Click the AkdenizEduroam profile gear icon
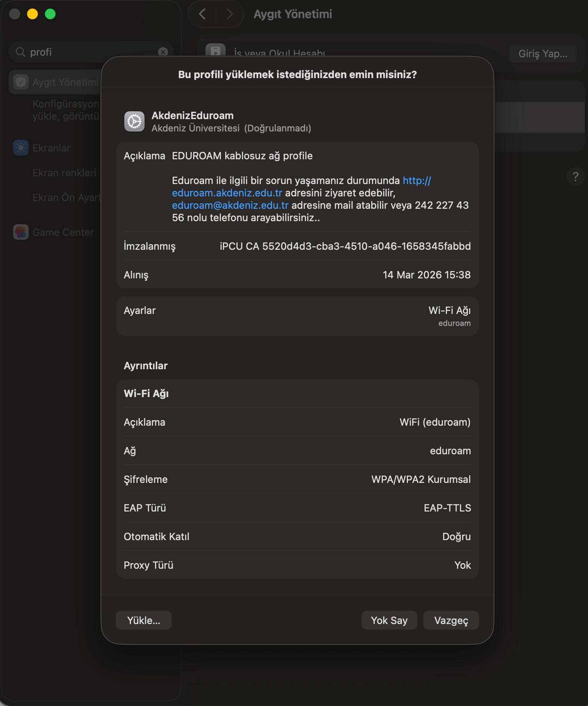 point(134,121)
